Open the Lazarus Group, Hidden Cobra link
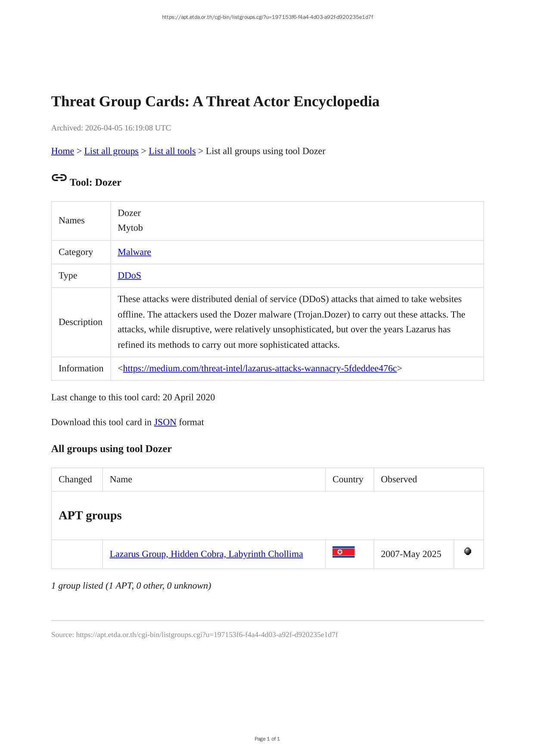This screenshot has width=535, height=756. click(206, 554)
